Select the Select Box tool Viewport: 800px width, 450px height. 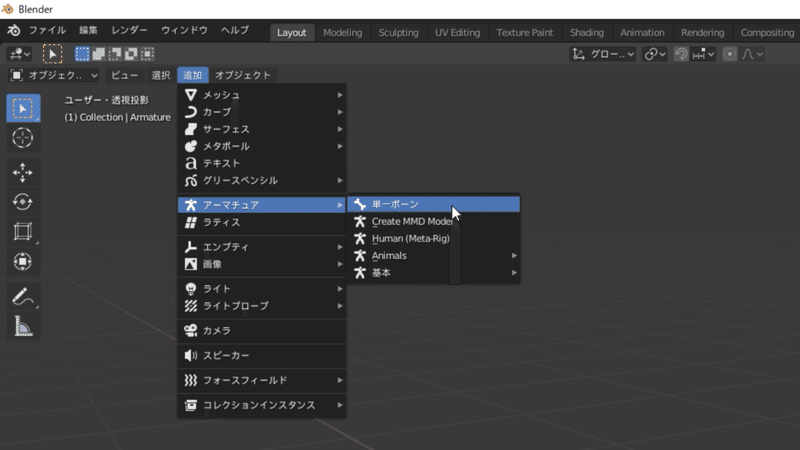(23, 108)
